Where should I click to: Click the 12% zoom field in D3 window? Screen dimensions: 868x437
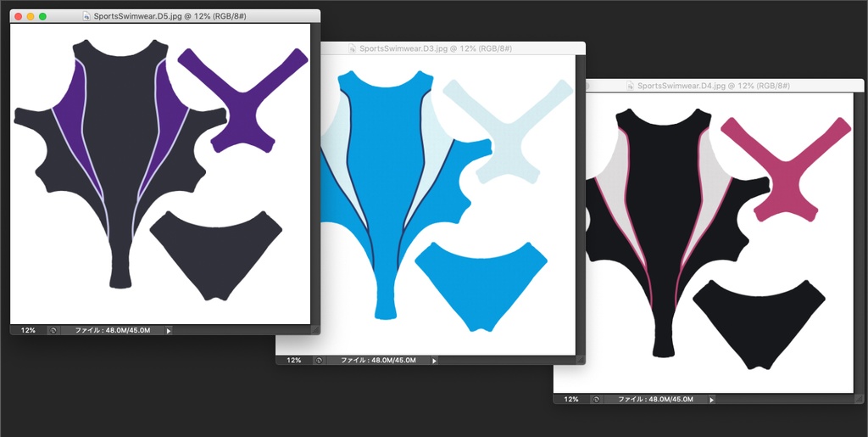pos(294,360)
